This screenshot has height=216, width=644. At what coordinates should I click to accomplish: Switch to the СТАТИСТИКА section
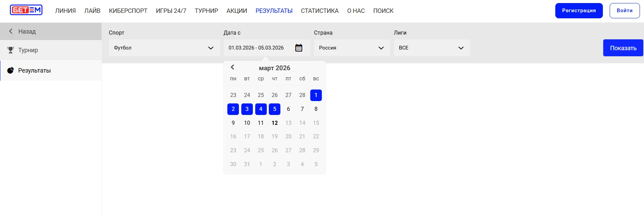pos(319,11)
